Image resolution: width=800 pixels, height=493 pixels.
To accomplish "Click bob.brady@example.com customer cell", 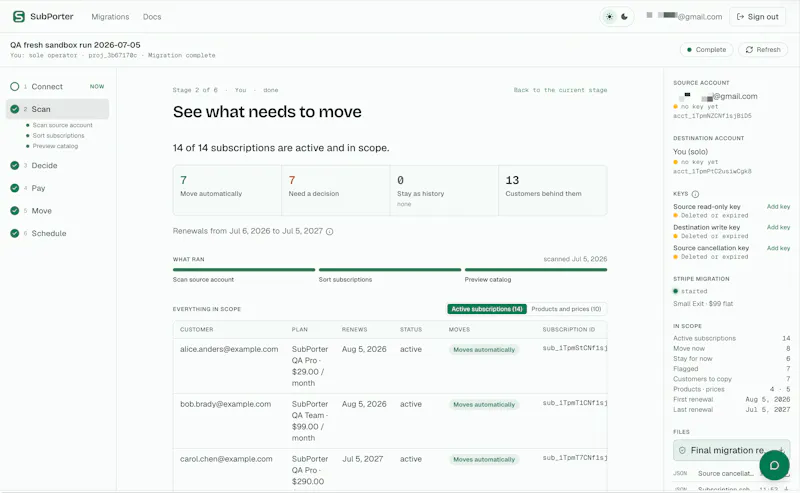I will (x=225, y=404).
